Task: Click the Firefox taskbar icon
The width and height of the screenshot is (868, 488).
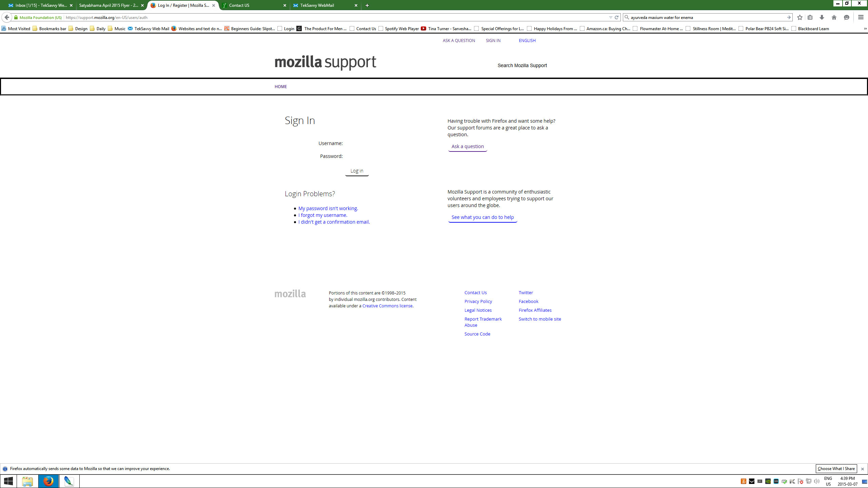Action: 48,481
